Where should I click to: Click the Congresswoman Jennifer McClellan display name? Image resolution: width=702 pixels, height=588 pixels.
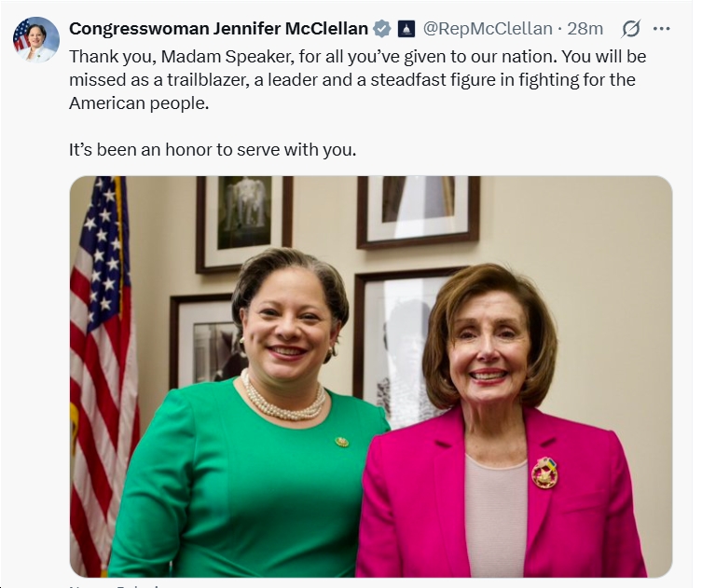coord(218,29)
